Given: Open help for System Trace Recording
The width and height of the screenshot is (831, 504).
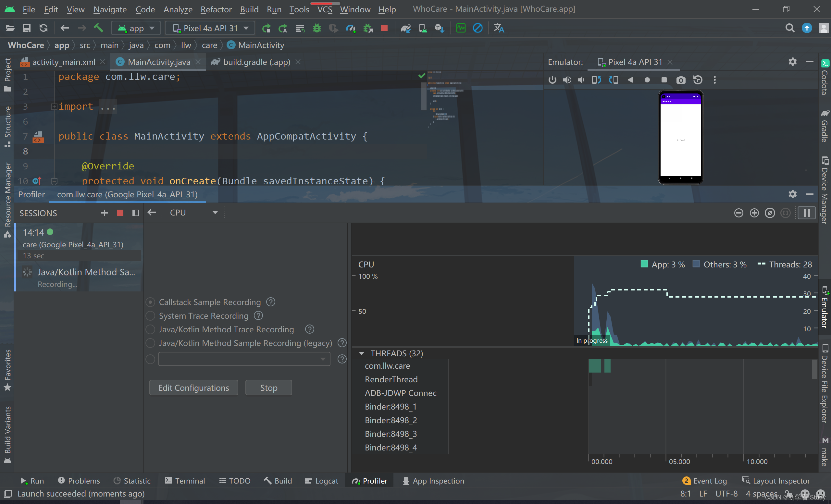Looking at the screenshot, I should point(258,315).
